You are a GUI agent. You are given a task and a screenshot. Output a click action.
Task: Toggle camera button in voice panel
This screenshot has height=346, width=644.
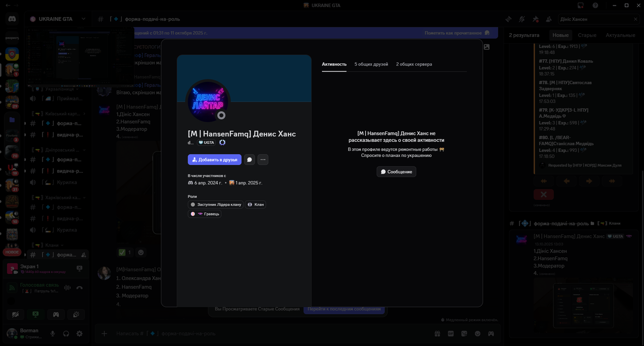16,314
